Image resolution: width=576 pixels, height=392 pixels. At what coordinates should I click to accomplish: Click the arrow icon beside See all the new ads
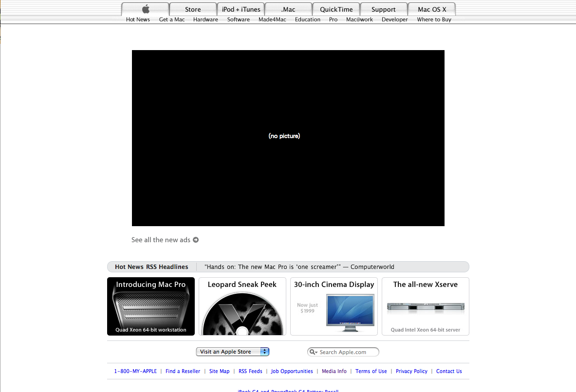(x=196, y=240)
